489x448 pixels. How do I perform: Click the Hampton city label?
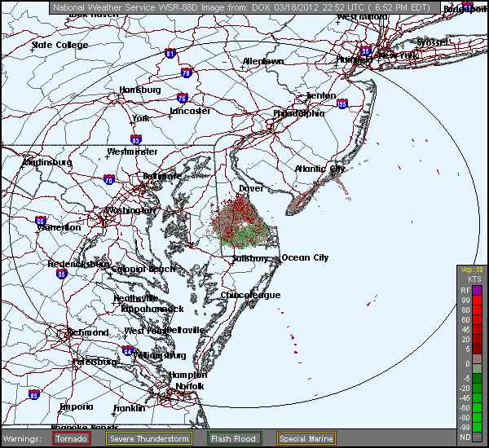click(x=187, y=375)
